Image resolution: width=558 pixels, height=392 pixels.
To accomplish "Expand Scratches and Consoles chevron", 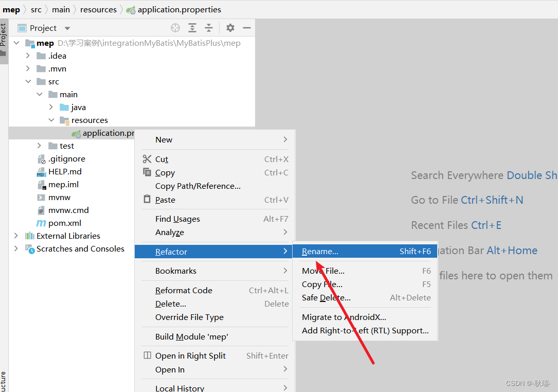I will pos(16,248).
